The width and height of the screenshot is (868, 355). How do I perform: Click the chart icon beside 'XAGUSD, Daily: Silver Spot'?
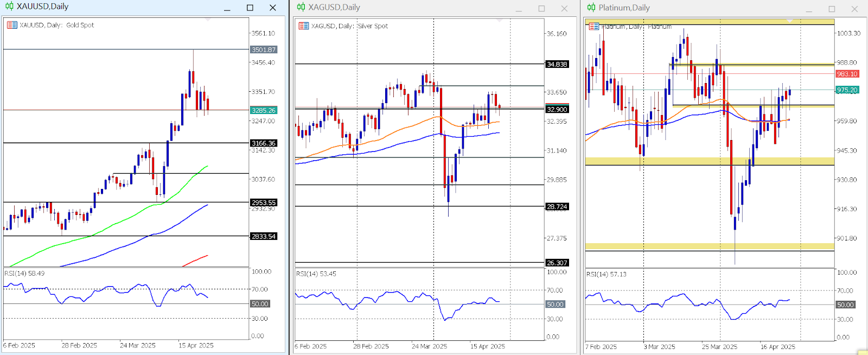coord(304,26)
